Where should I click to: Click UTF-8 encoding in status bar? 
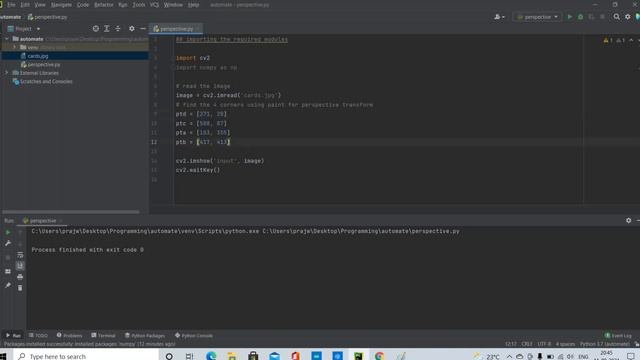pyautogui.click(x=544, y=344)
